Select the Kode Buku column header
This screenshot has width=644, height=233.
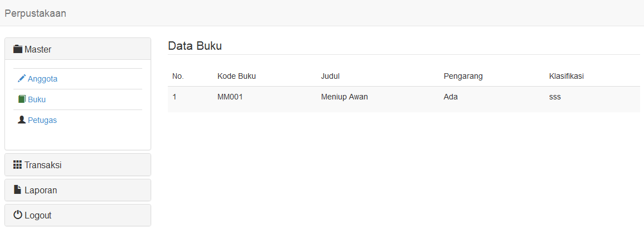pyautogui.click(x=236, y=76)
